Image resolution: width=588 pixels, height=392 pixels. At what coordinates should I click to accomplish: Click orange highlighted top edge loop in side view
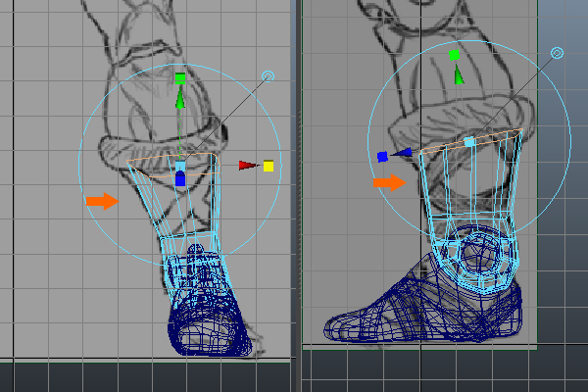[471, 141]
